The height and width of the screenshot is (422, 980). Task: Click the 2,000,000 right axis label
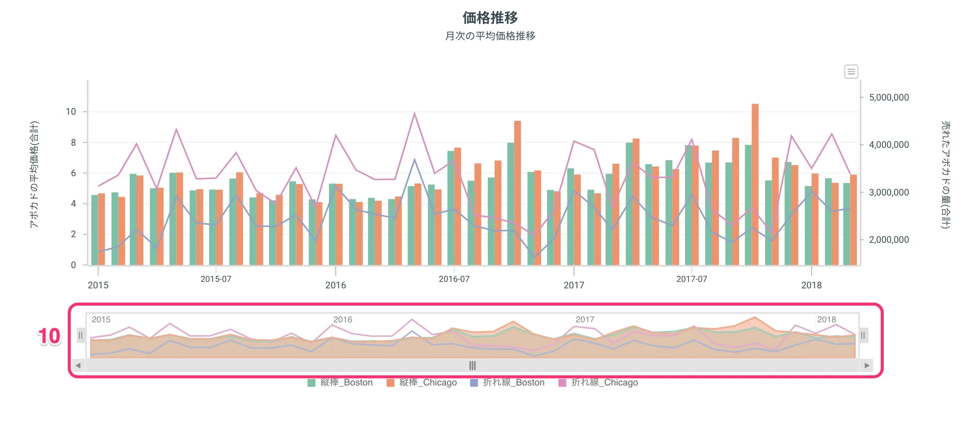pos(889,240)
